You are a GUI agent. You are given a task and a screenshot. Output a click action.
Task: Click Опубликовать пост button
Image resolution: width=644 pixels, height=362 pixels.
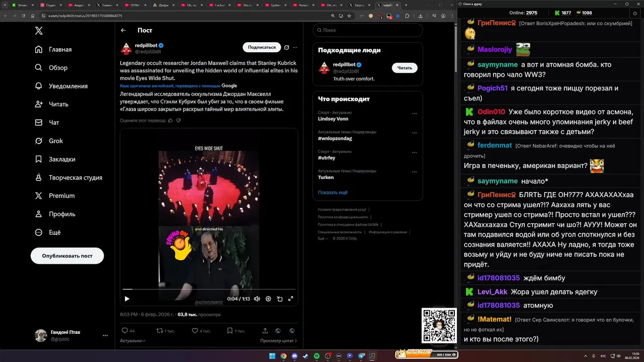coord(67,255)
